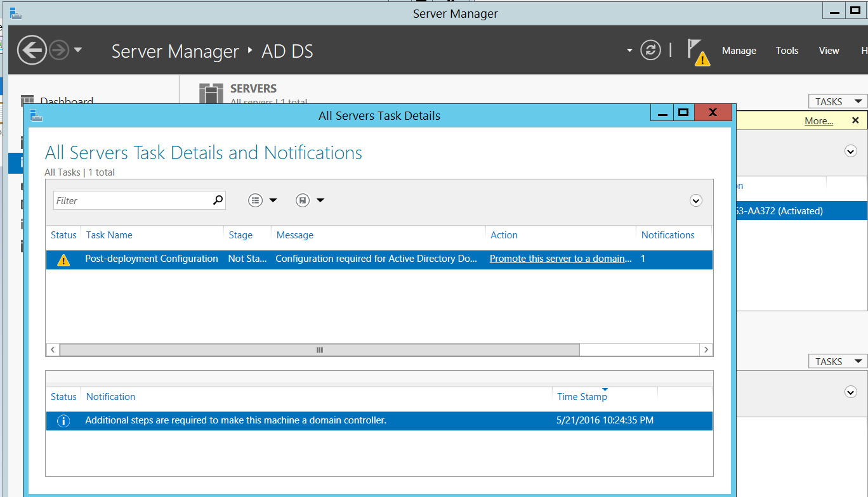Open the lower TASKS dropdown in Server Manager
This screenshot has width=868, height=497.
pyautogui.click(x=838, y=361)
